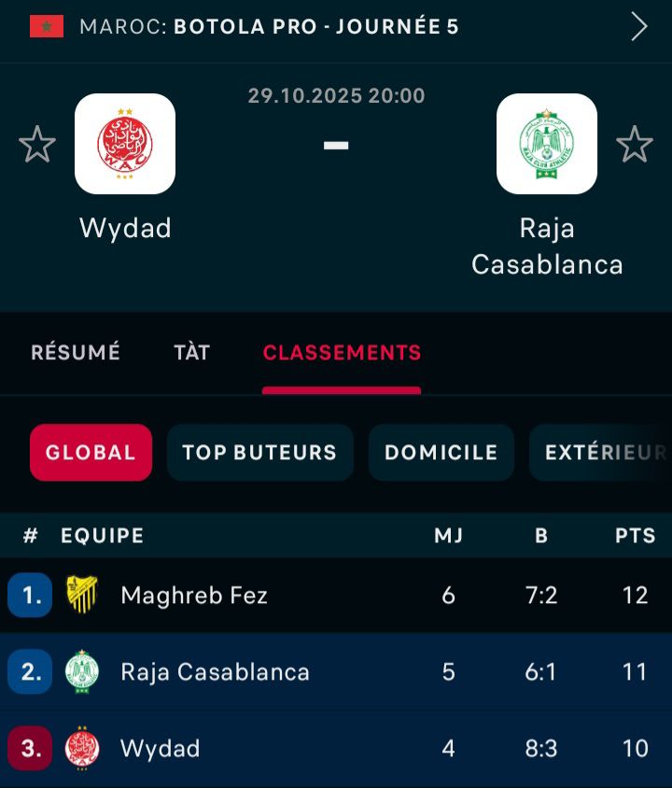This screenshot has height=788, width=672.
Task: Filter standings by DOMICILE
Action: coord(441,453)
